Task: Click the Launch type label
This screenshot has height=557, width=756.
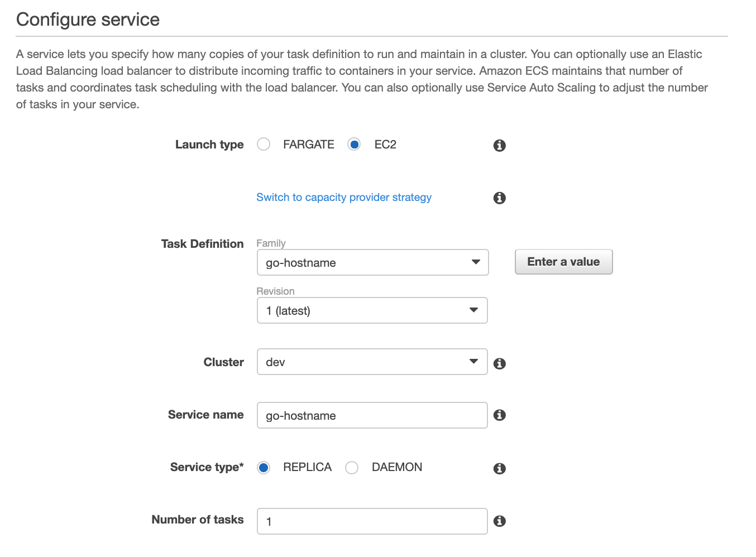Action: click(x=209, y=145)
